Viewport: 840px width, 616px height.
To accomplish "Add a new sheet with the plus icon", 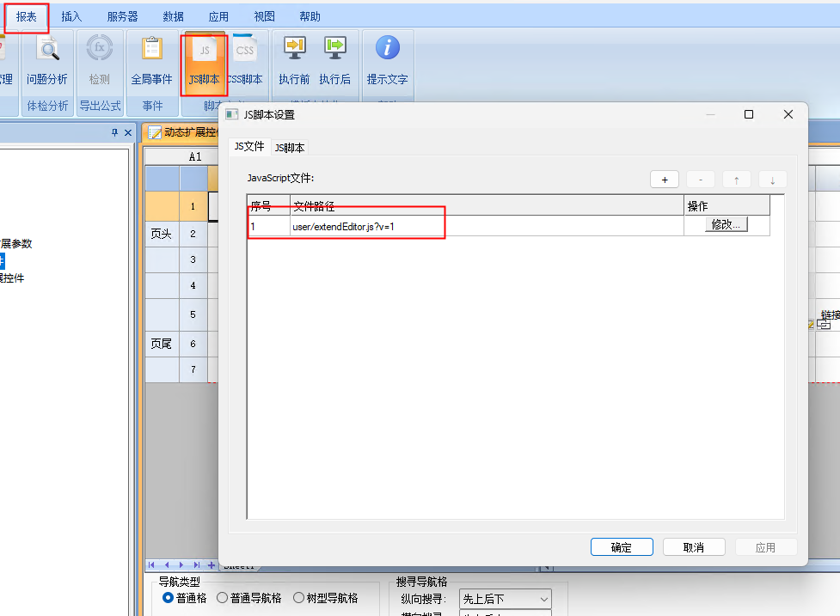I will (x=212, y=564).
